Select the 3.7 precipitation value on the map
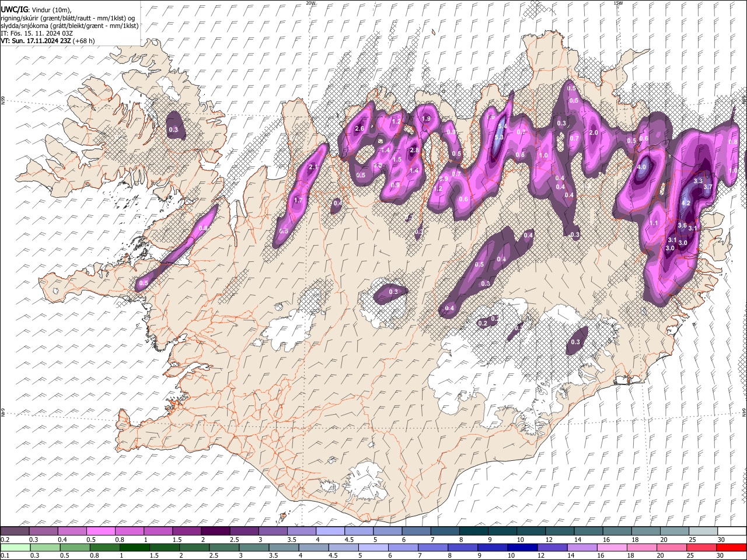The image size is (747, 560). coord(708,187)
